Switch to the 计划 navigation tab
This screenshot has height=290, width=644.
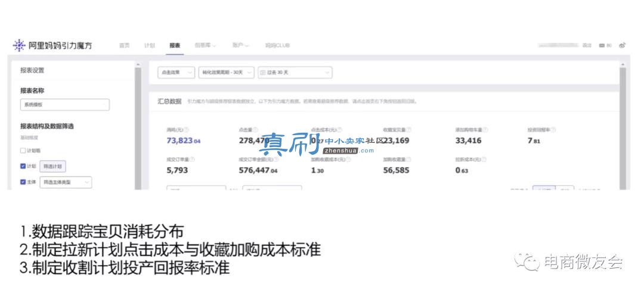[x=150, y=45]
